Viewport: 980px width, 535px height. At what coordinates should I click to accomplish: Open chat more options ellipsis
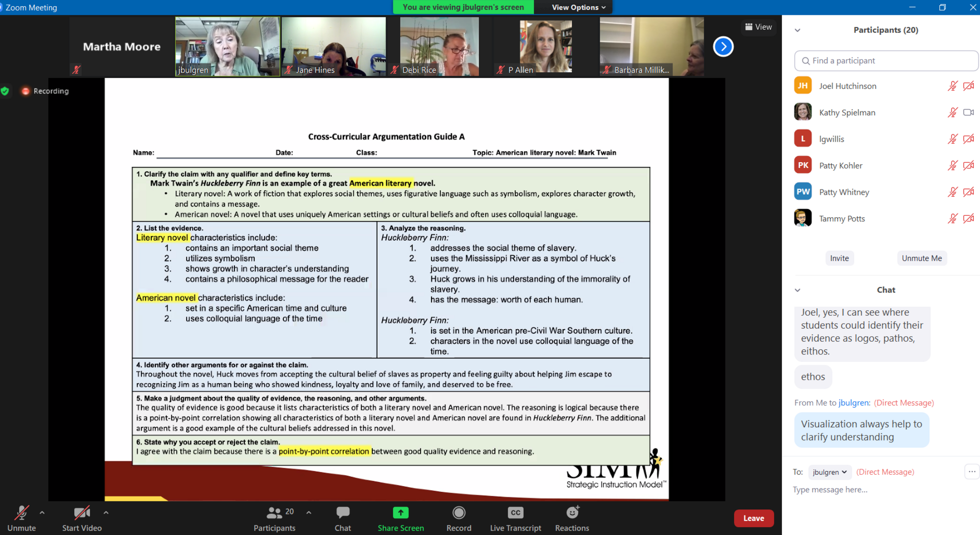click(972, 472)
